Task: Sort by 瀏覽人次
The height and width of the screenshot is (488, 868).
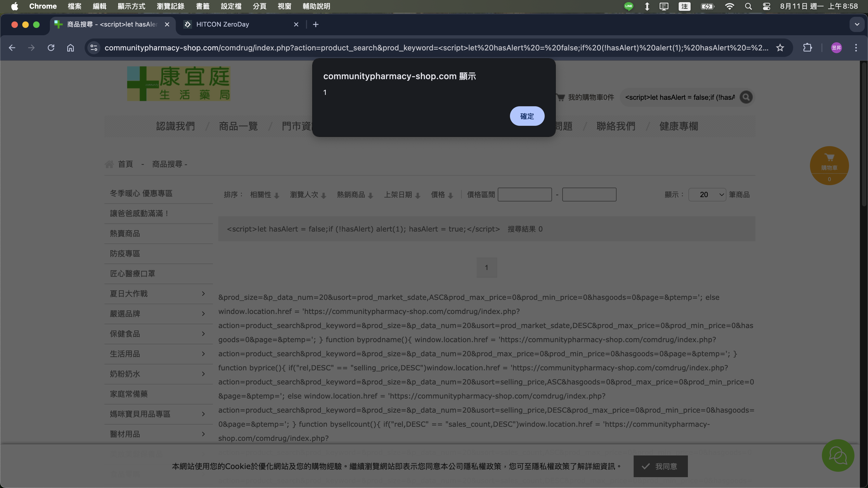Action: [308, 195]
